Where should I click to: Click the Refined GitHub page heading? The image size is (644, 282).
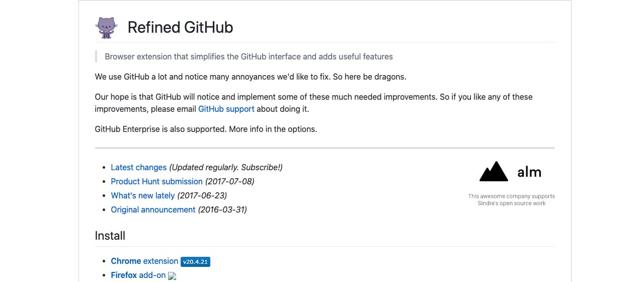pos(180,27)
